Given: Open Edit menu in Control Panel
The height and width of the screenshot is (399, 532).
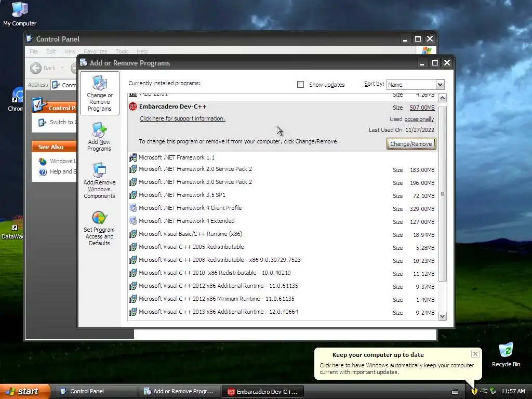Looking at the screenshot, I should [x=51, y=51].
